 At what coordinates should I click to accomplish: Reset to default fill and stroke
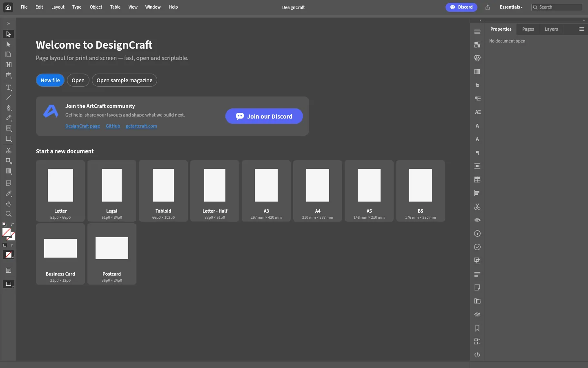[x=4, y=224]
